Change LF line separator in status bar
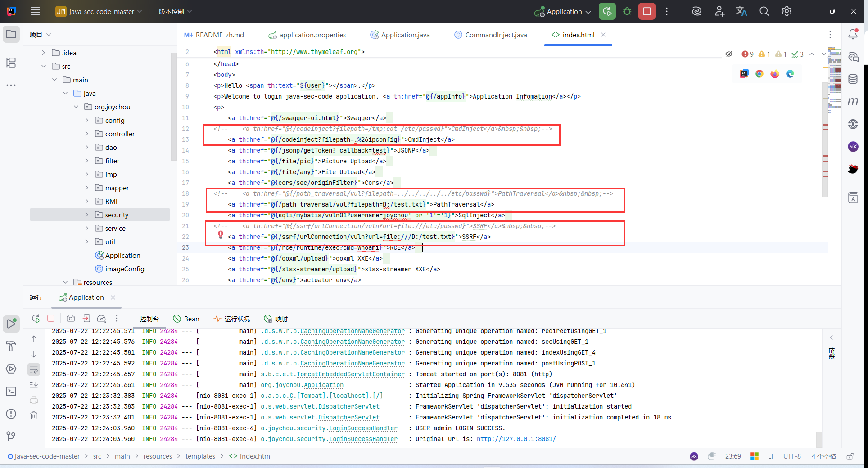 (x=771, y=456)
